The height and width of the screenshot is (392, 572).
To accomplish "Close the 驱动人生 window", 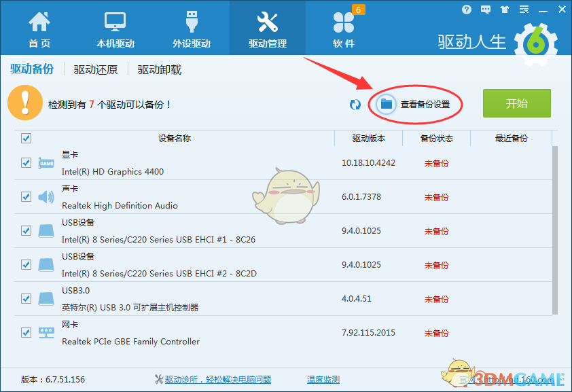I will click(x=562, y=10).
